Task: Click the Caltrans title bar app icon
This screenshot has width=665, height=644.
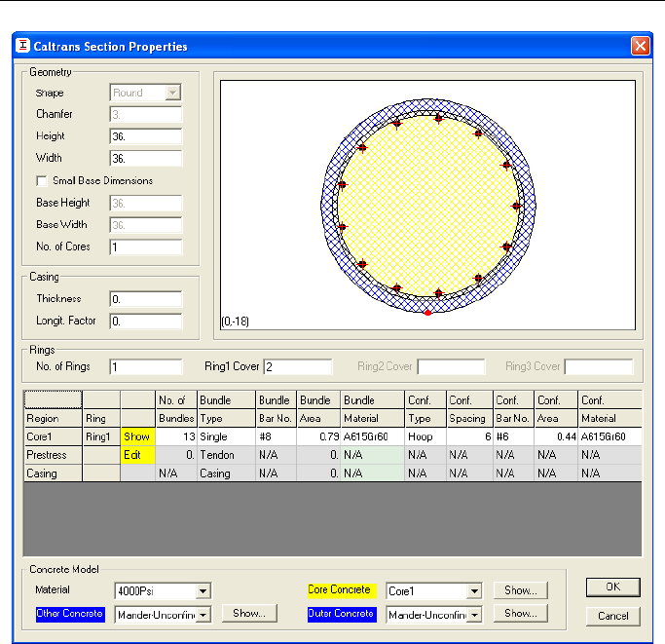Action: point(22,46)
